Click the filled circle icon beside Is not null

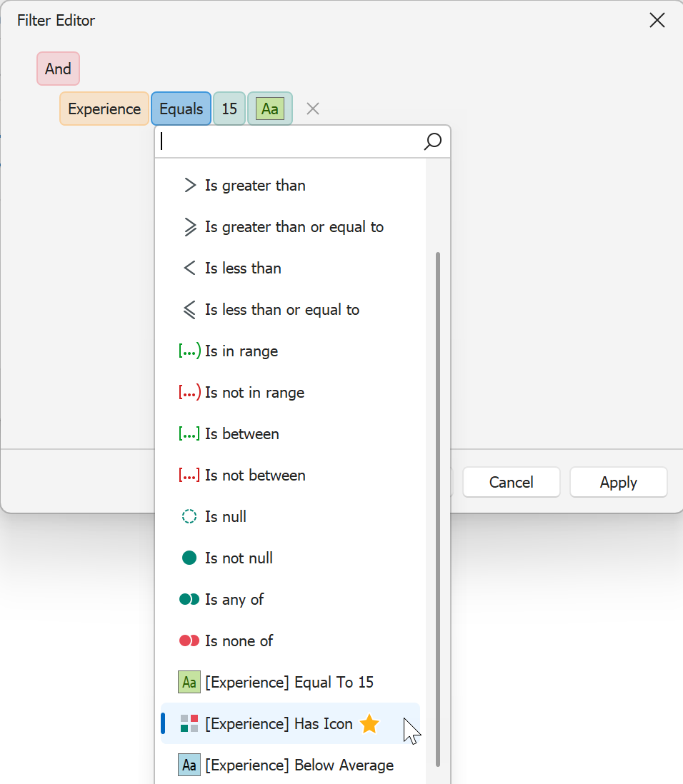pyautogui.click(x=189, y=558)
